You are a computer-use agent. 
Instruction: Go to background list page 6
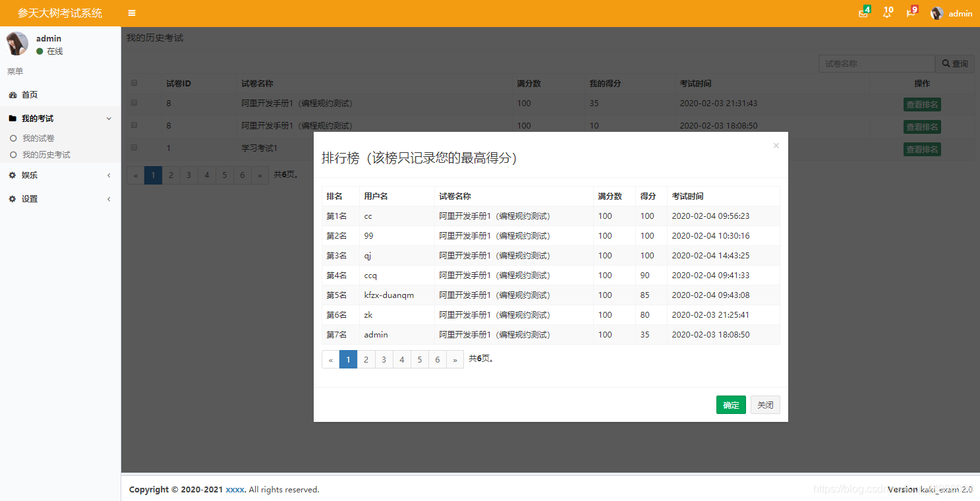[242, 175]
